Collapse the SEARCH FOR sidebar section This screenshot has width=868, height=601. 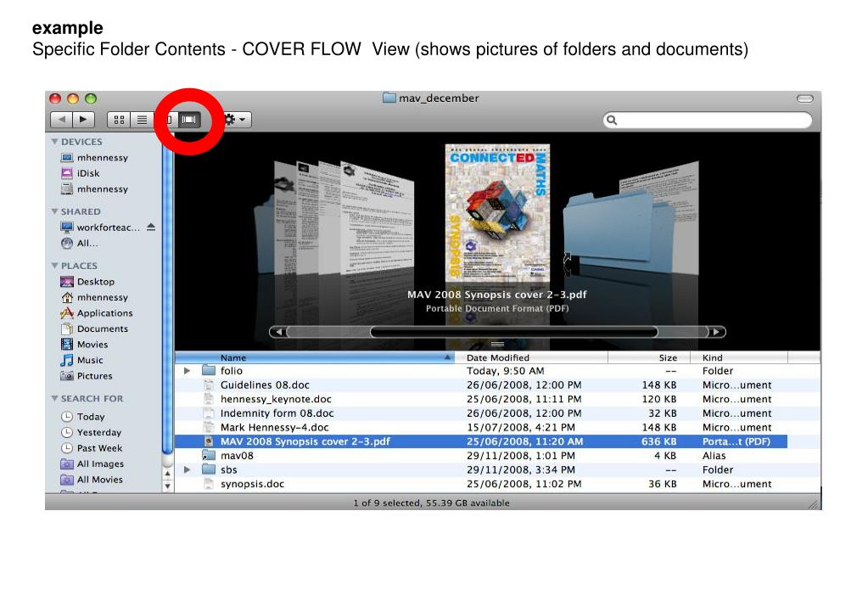pyautogui.click(x=54, y=399)
